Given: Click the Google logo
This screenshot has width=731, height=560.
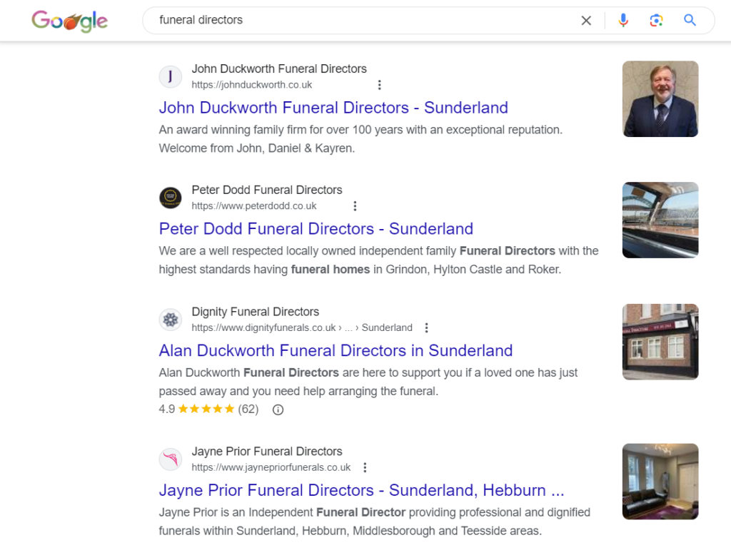Looking at the screenshot, I should coord(70,21).
